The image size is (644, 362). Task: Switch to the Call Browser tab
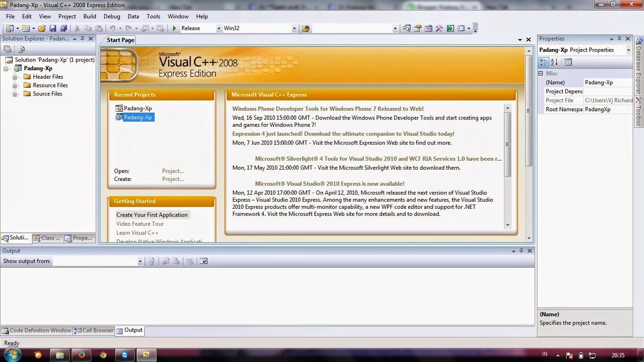tap(94, 330)
